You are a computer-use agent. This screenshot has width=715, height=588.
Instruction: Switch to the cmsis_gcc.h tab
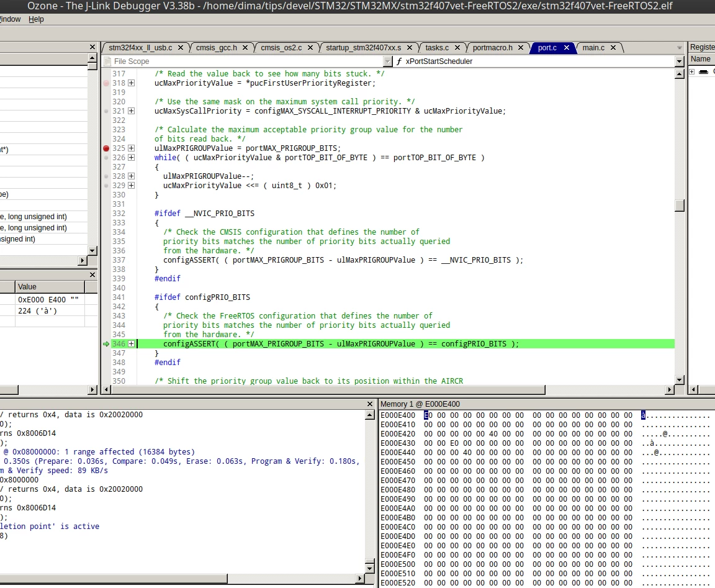coord(217,47)
